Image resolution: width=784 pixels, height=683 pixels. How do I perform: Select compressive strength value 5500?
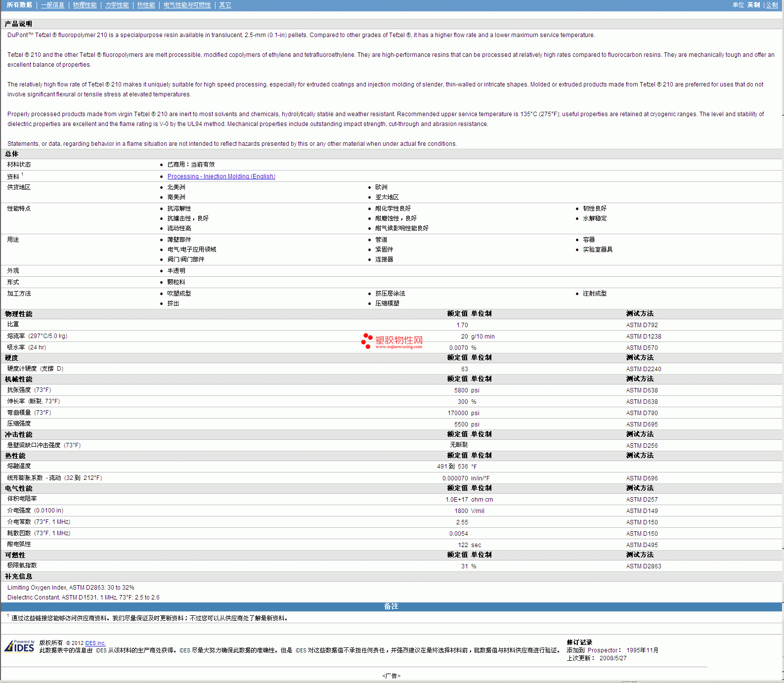(461, 425)
